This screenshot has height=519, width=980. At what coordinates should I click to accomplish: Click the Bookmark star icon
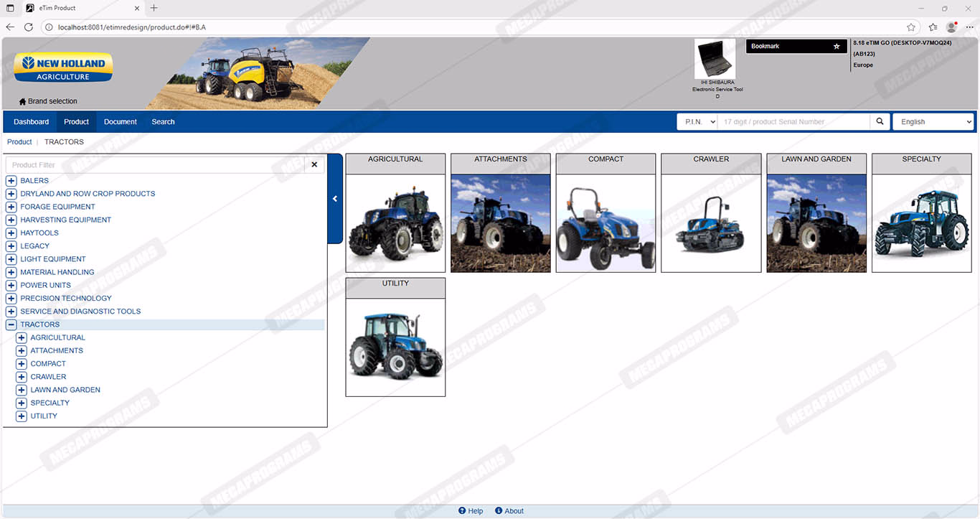point(836,47)
